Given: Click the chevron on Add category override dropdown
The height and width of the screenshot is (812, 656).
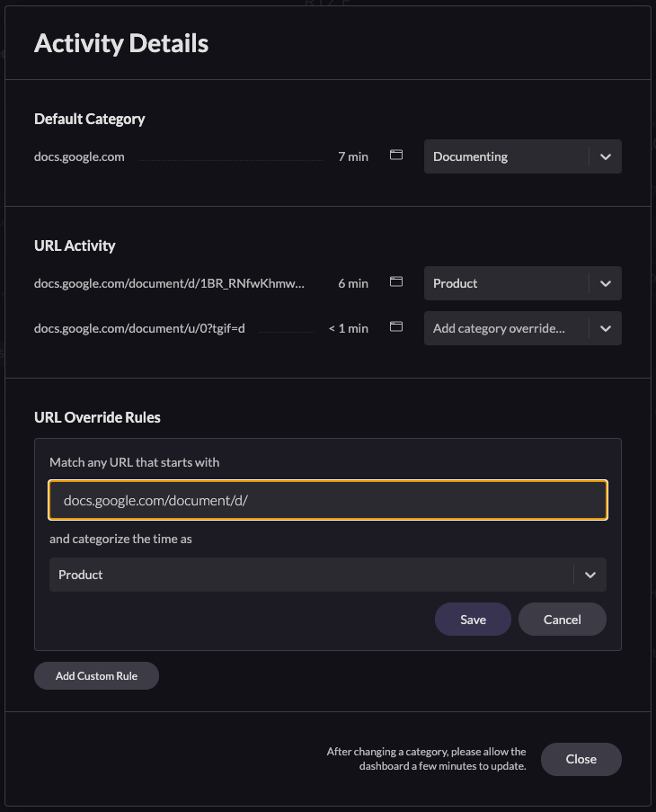Looking at the screenshot, I should point(607,327).
